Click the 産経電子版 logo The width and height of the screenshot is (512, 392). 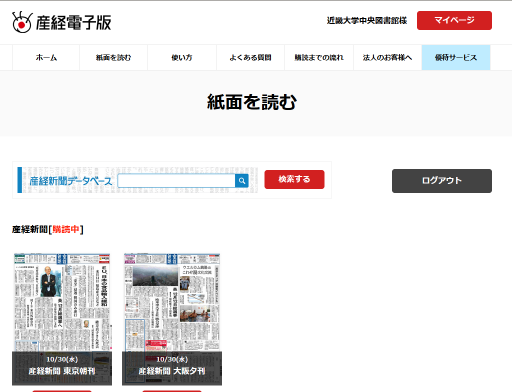62,22
